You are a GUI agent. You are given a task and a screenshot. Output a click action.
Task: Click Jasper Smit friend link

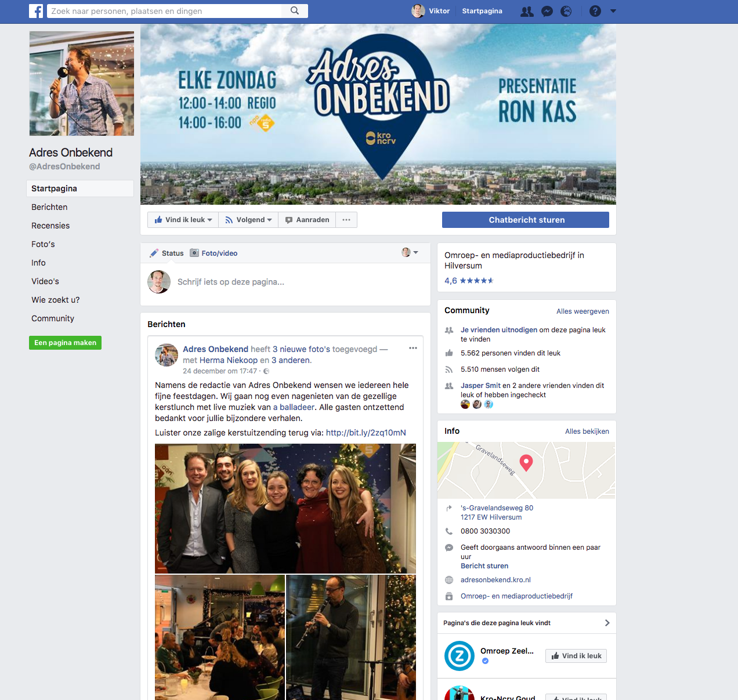coord(480,386)
